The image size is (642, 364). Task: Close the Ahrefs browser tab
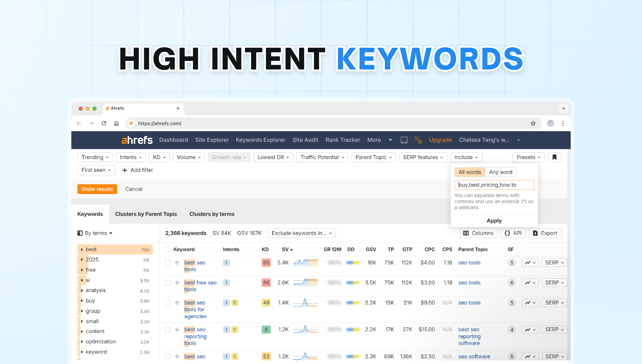pos(178,108)
